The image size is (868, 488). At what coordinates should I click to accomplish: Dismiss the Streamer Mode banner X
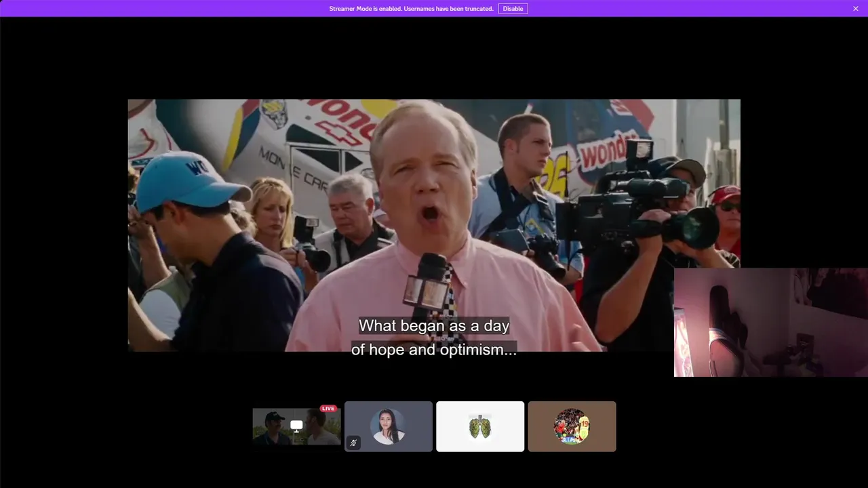pos(856,9)
